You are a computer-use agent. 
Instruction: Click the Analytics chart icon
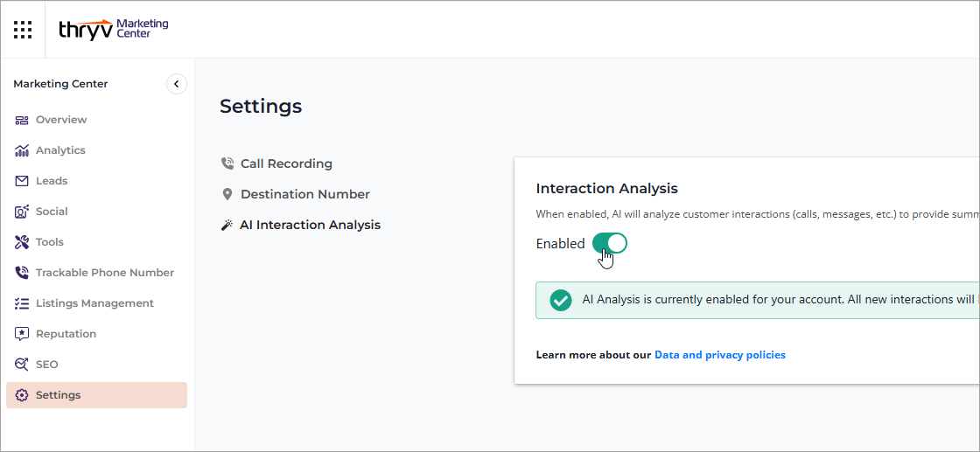coord(22,150)
